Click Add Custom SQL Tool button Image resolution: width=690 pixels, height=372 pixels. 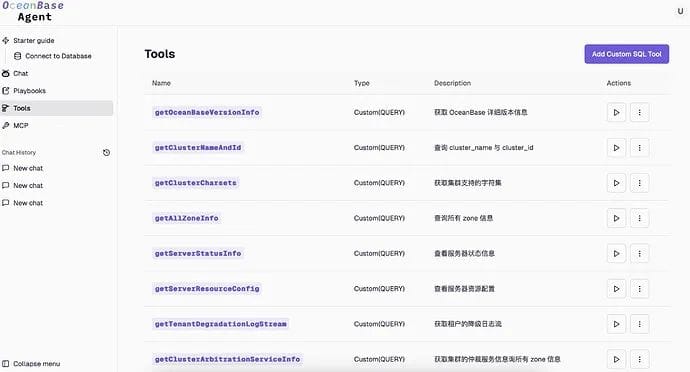click(x=627, y=54)
